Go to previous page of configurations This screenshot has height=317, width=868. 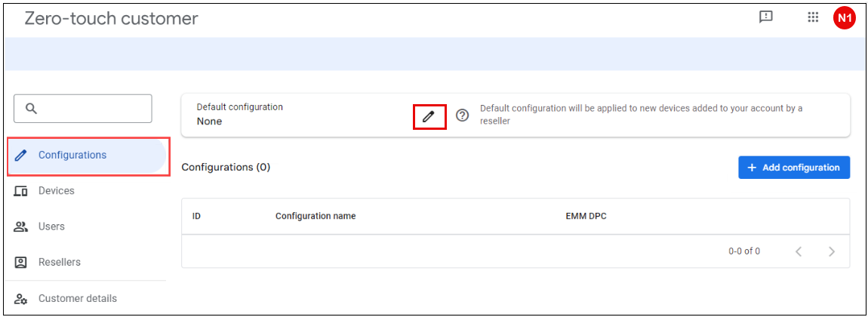click(x=799, y=251)
